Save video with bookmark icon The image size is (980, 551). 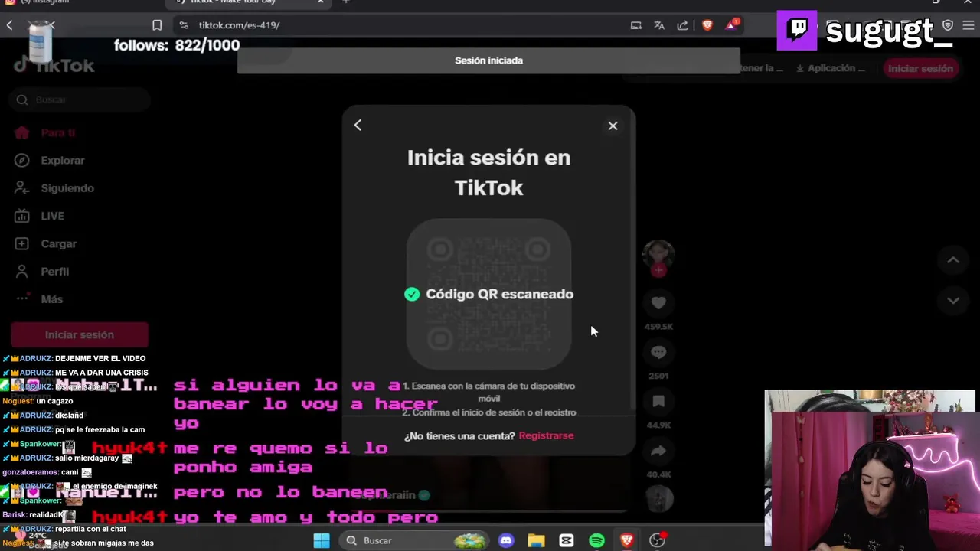[x=658, y=401]
